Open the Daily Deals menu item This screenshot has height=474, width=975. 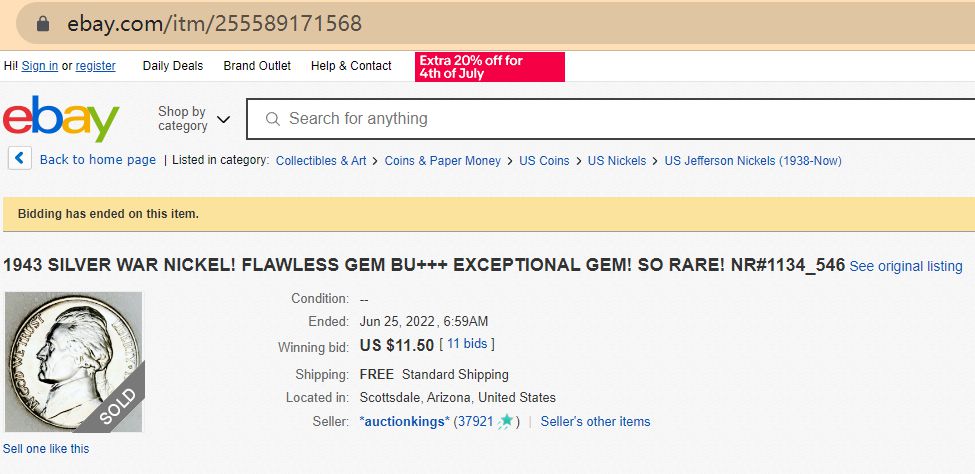tap(173, 66)
